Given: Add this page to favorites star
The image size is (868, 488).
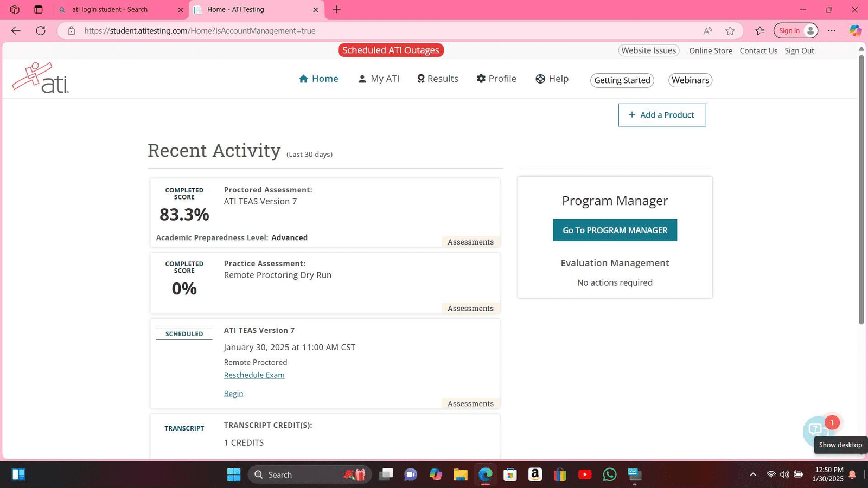Looking at the screenshot, I should [x=730, y=31].
